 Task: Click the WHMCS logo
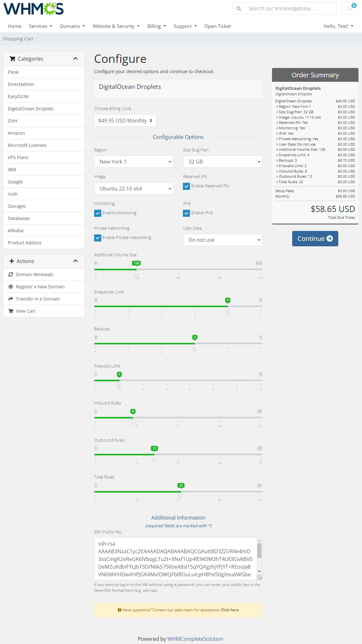(x=34, y=9)
